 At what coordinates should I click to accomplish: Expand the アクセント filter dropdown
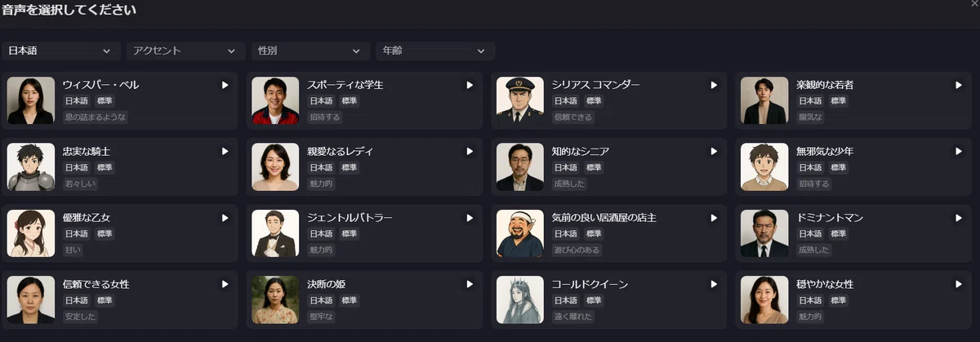pyautogui.click(x=186, y=51)
